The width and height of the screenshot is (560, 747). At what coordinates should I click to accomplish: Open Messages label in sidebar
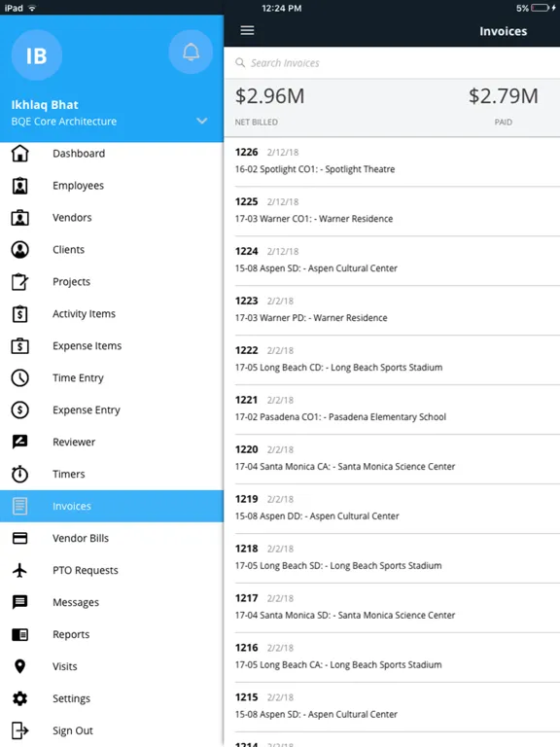pos(76,602)
